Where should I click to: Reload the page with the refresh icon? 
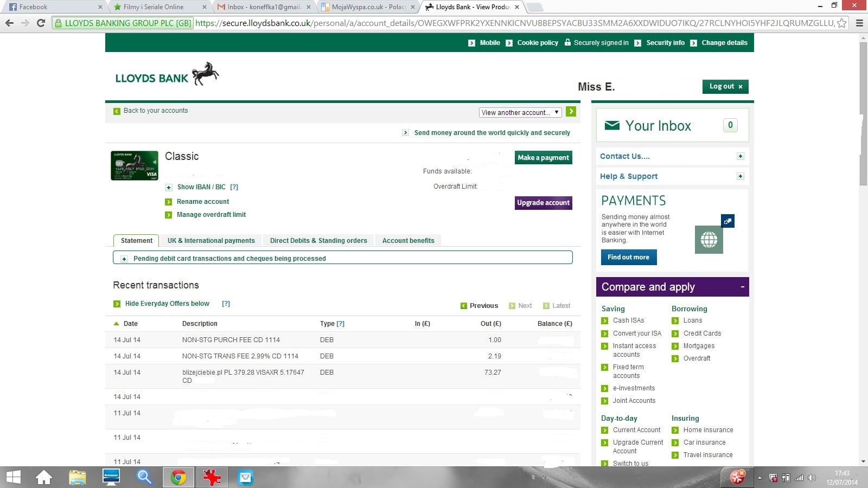click(x=41, y=23)
